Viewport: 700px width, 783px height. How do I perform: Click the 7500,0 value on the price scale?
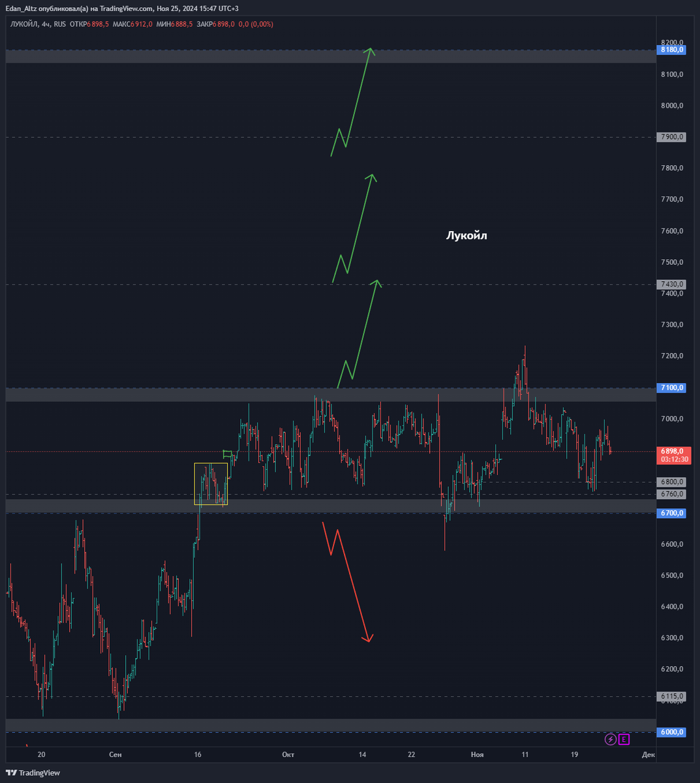click(672, 262)
